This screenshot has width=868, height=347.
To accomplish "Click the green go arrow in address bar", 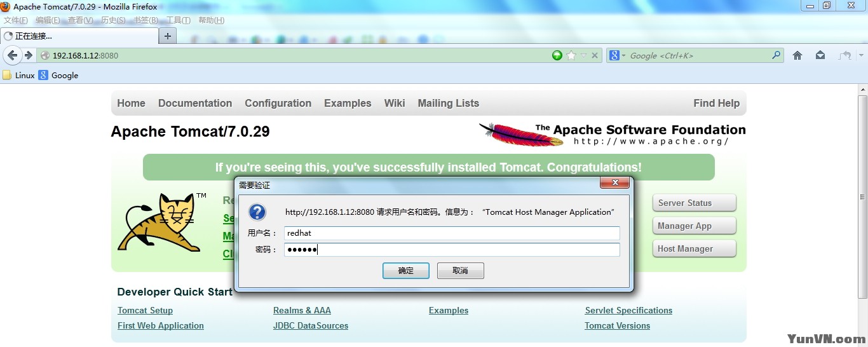I will (557, 55).
